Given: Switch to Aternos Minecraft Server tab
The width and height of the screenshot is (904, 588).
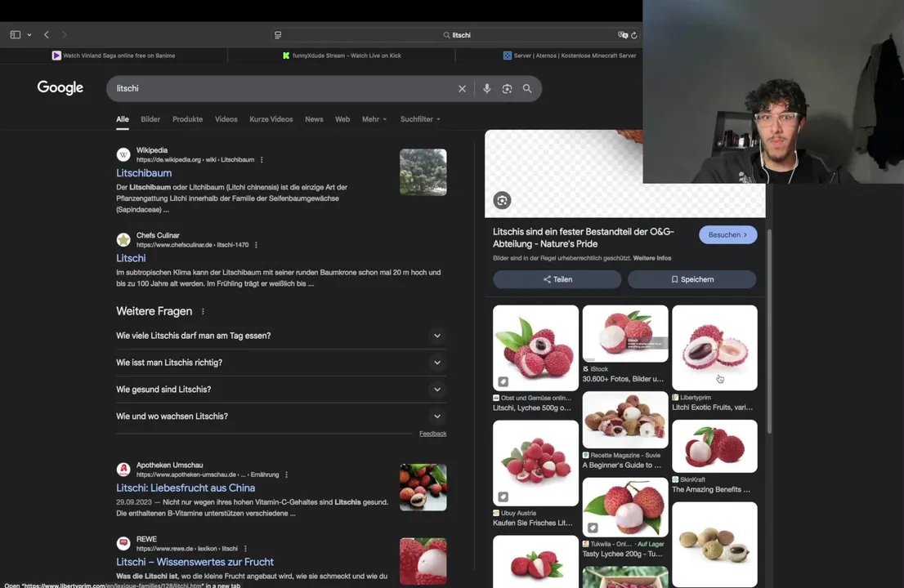Looking at the screenshot, I should point(569,56).
